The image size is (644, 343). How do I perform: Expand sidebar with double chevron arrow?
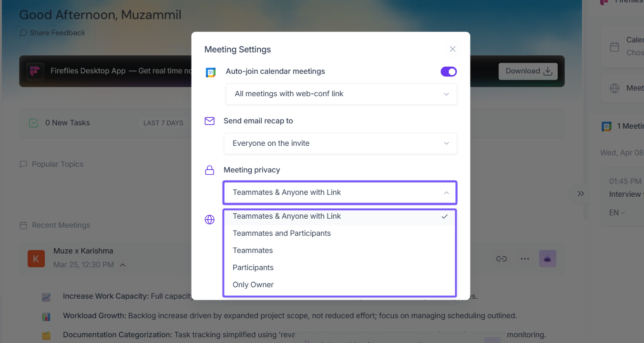pyautogui.click(x=581, y=193)
